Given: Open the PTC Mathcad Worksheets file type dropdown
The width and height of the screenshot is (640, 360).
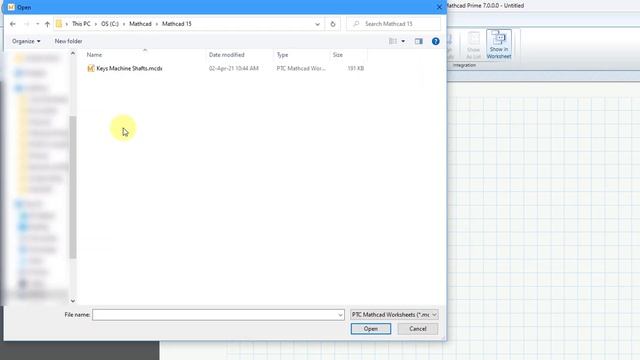Looking at the screenshot, I should coord(394,315).
